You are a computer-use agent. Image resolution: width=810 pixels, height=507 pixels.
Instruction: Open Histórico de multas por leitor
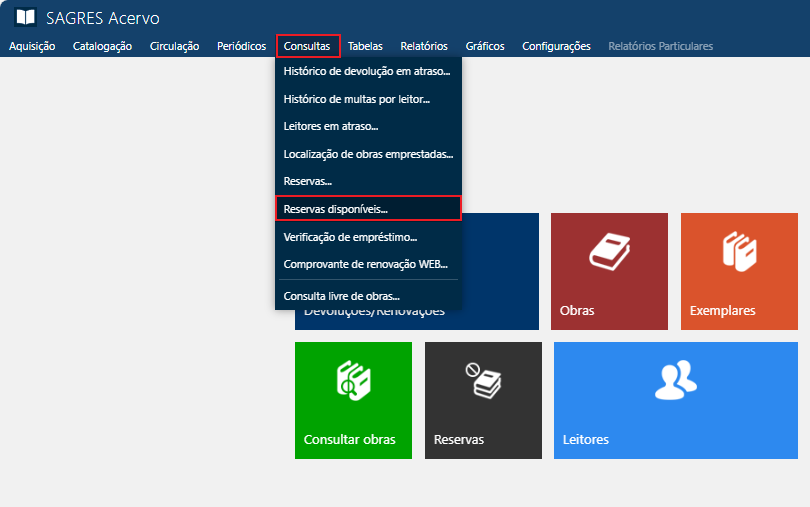point(357,99)
